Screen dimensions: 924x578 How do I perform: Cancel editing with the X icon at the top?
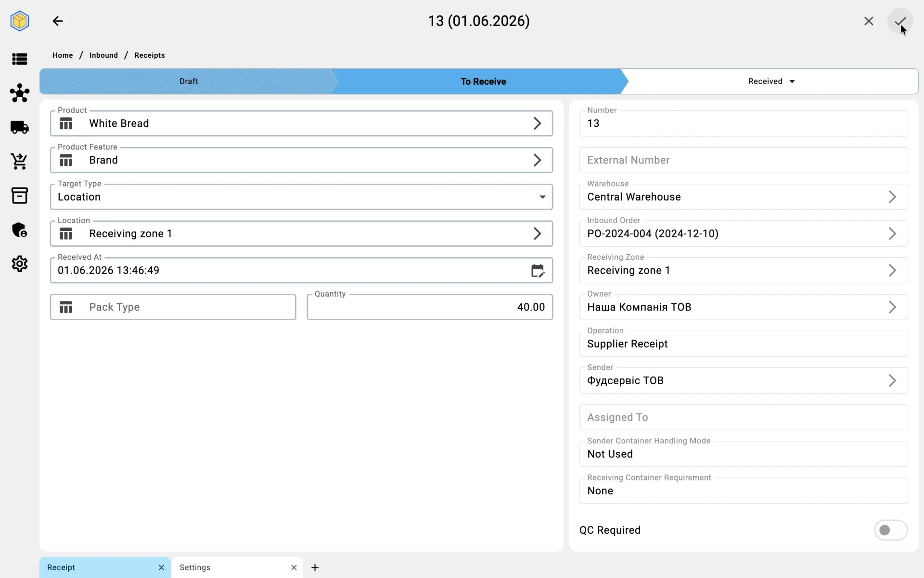coord(869,21)
